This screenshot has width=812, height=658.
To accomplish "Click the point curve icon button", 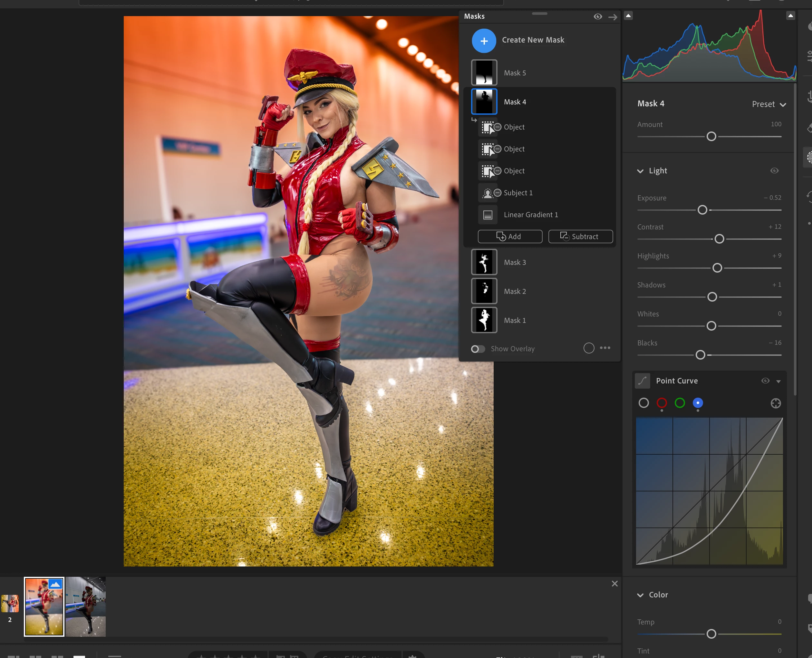I will 643,381.
